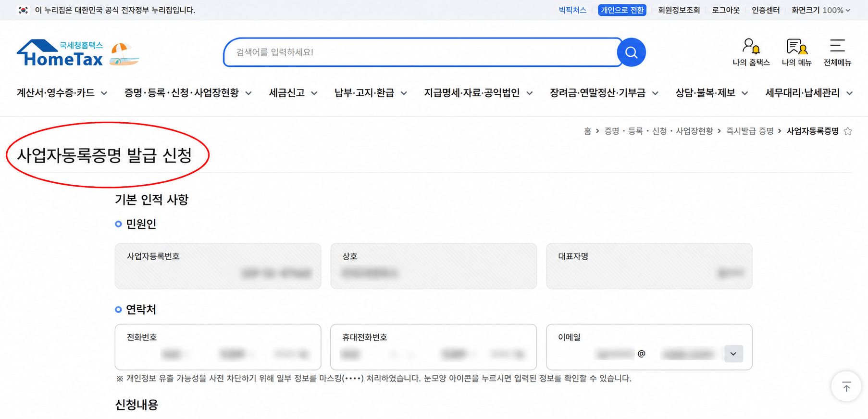Expand 세무대리·납세관리 menu

(809, 93)
